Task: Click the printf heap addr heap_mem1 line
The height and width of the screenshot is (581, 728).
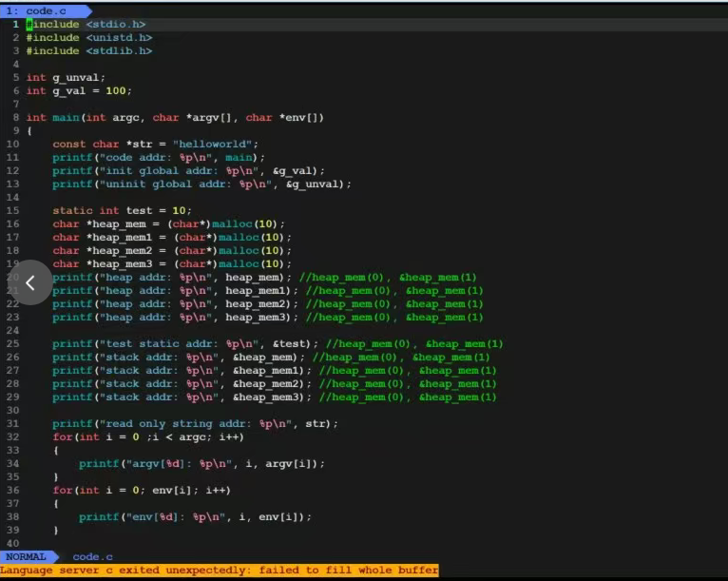Action: coord(268,290)
